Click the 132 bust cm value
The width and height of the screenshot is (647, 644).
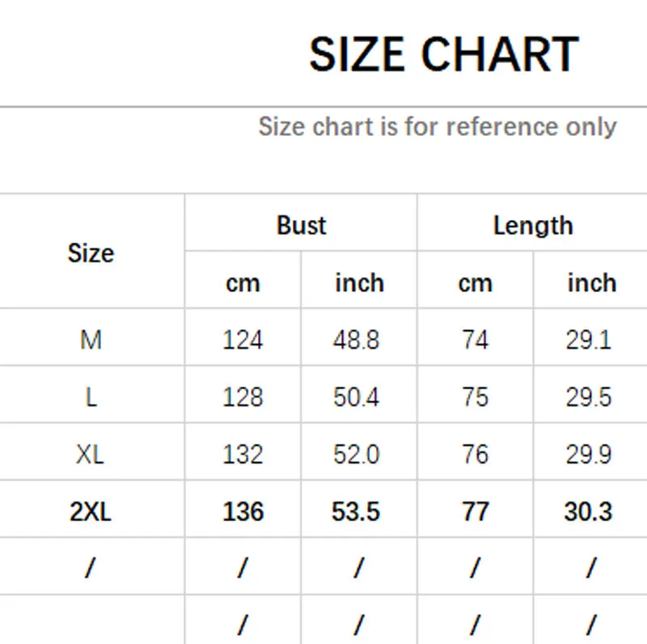point(243,455)
